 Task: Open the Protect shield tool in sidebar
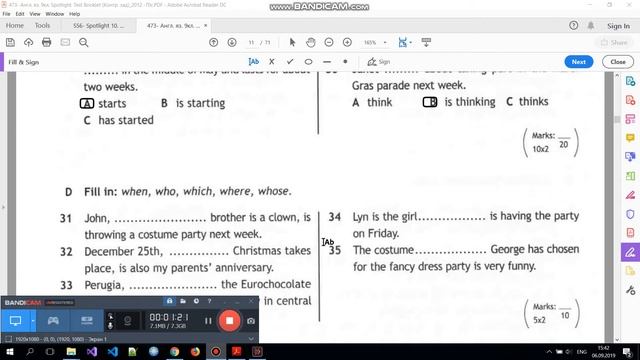coord(630,214)
